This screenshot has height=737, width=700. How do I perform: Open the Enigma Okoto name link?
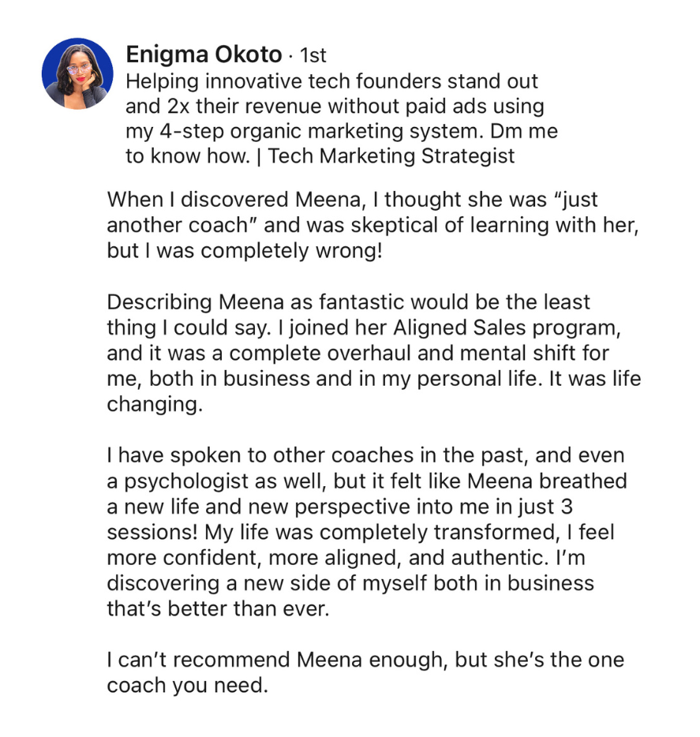tap(204, 54)
